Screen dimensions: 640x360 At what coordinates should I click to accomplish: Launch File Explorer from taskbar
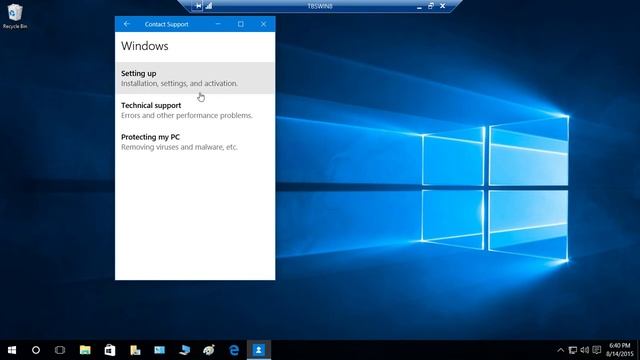pyautogui.click(x=85, y=350)
